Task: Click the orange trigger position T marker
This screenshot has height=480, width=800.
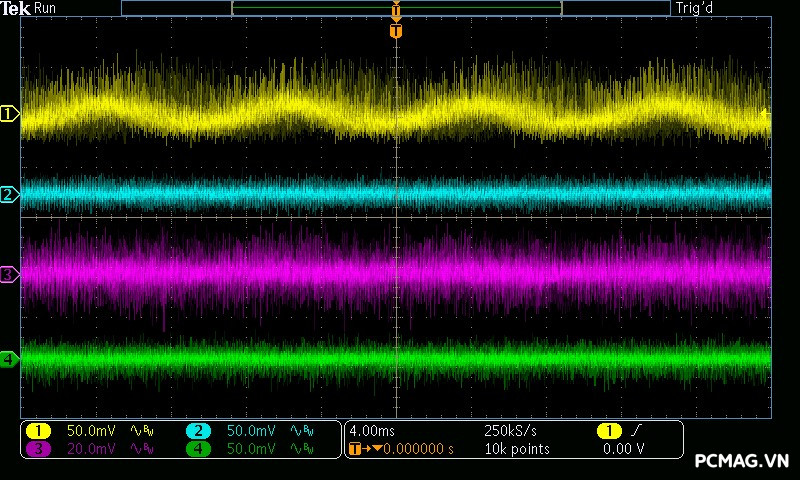Action: pyautogui.click(x=396, y=31)
